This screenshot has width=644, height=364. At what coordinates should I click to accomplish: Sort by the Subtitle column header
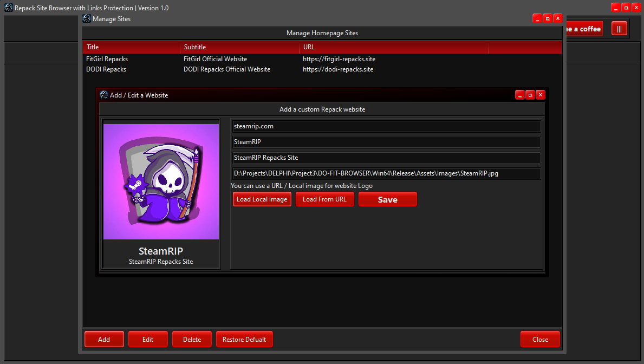[x=240, y=47]
